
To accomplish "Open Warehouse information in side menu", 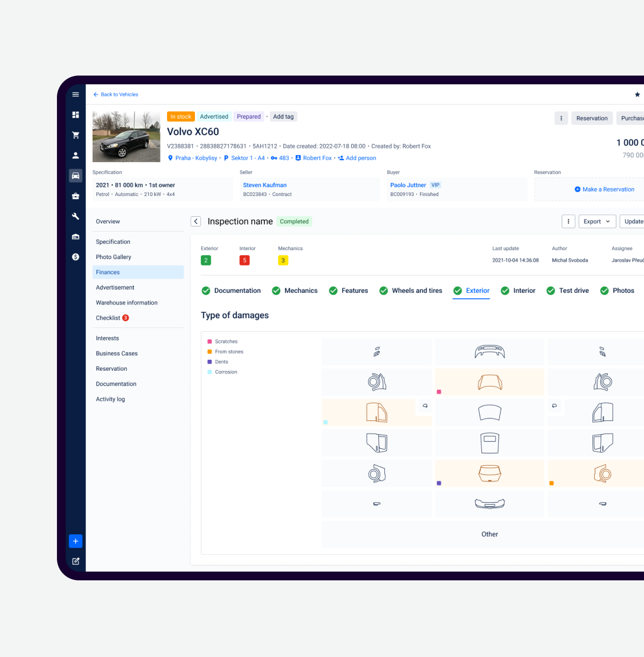I will pos(138,303).
